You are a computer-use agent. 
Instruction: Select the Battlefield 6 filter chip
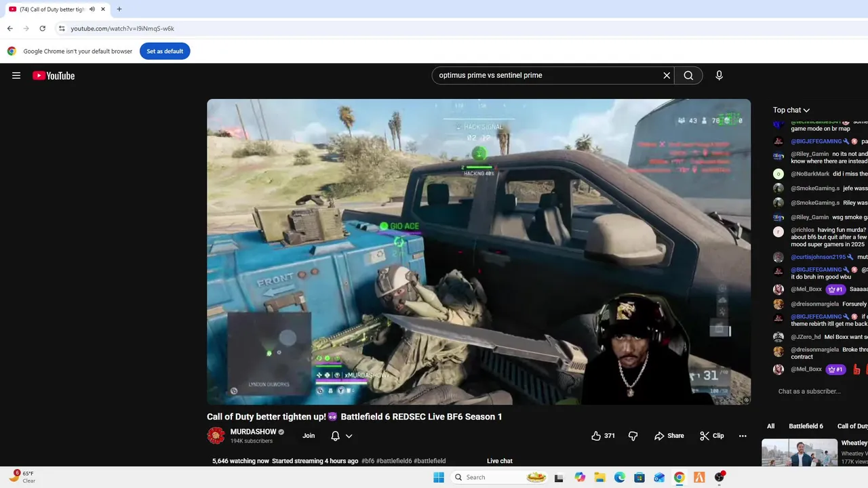tap(806, 426)
